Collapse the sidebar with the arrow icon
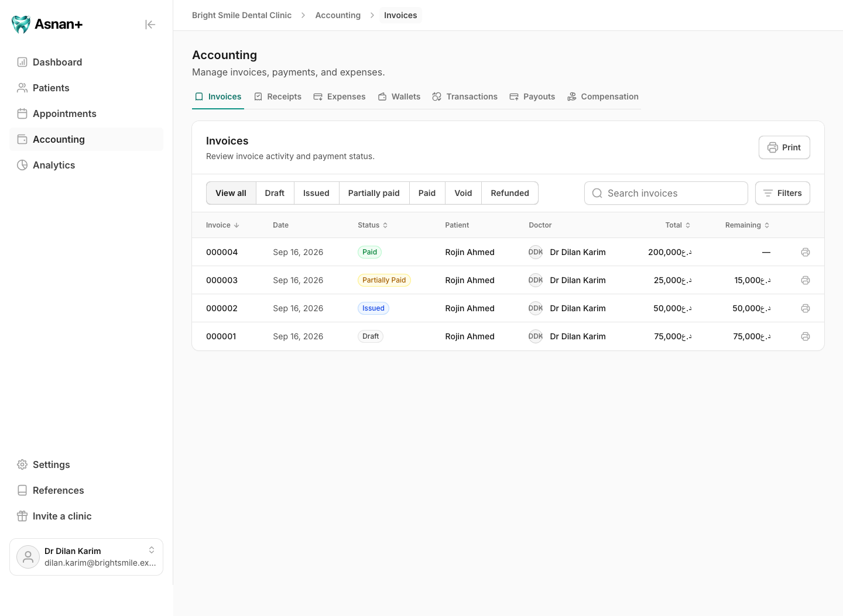Image resolution: width=843 pixels, height=616 pixels. (150, 24)
